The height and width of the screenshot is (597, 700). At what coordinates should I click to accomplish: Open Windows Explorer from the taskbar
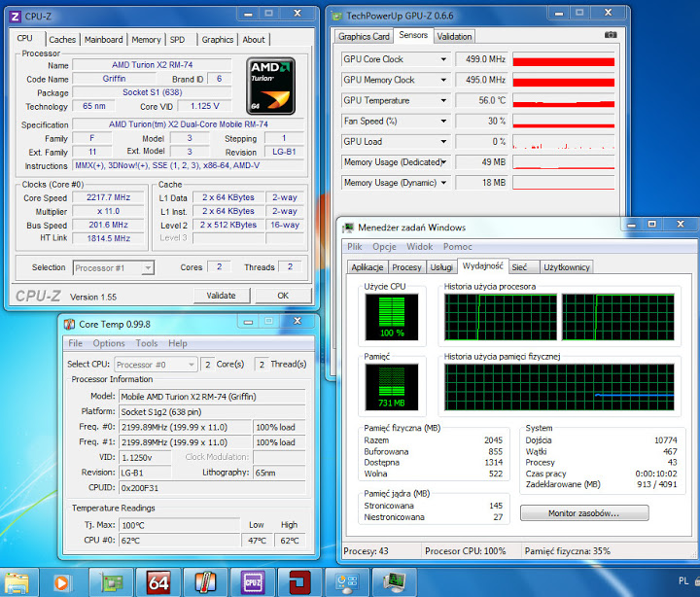pos(17,582)
